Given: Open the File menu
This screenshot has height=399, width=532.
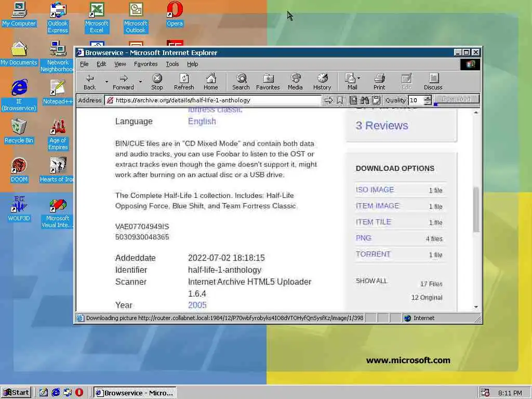Looking at the screenshot, I should point(84,64).
